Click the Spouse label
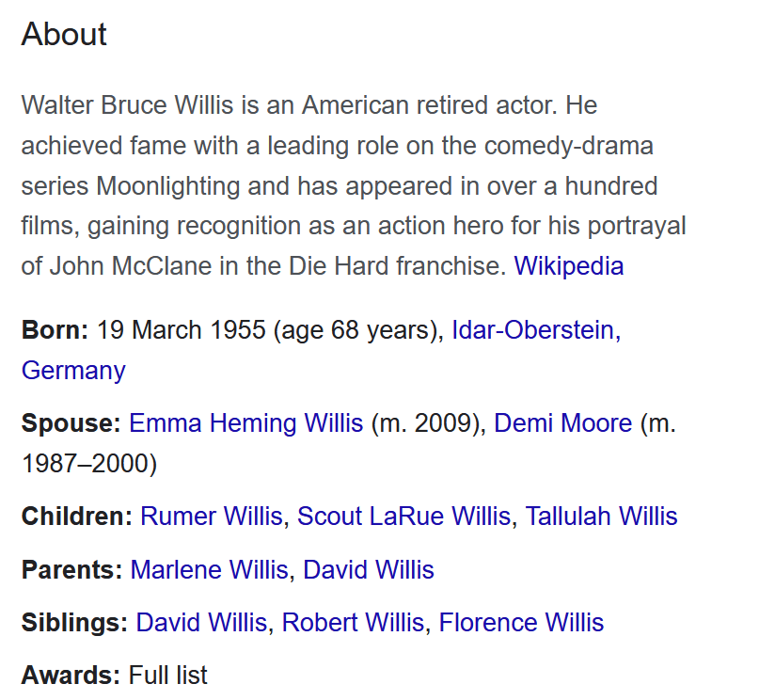Screen dimensions: 759x700 coord(71,423)
